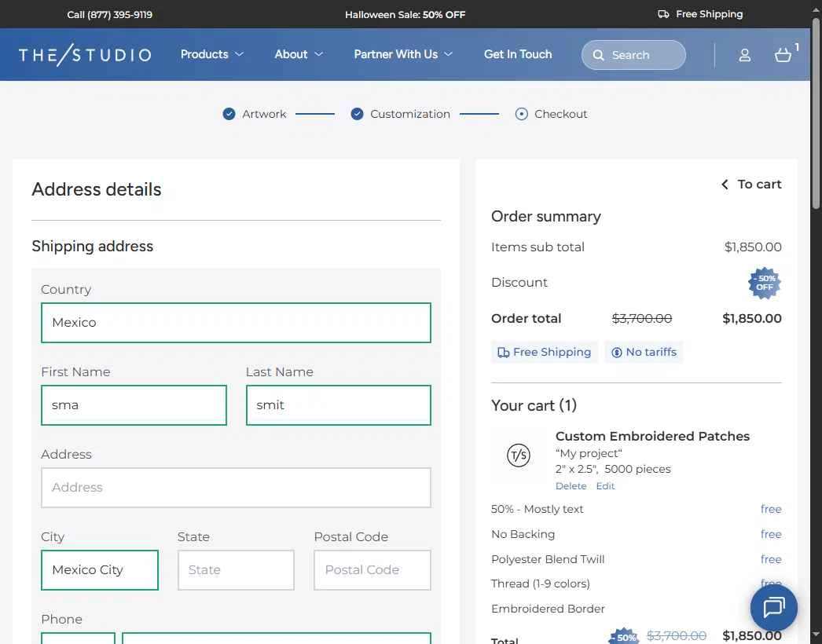Click the Free Shipping badge in order summary

[544, 352]
